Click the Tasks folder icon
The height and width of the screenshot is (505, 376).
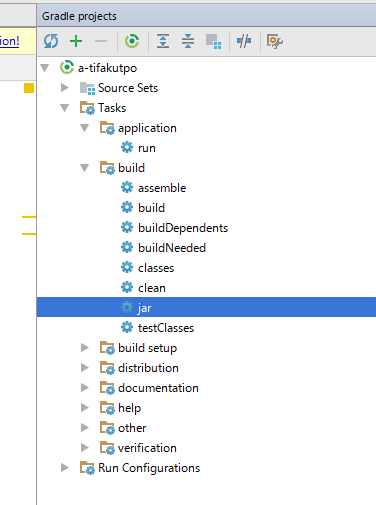pyautogui.click(x=87, y=108)
